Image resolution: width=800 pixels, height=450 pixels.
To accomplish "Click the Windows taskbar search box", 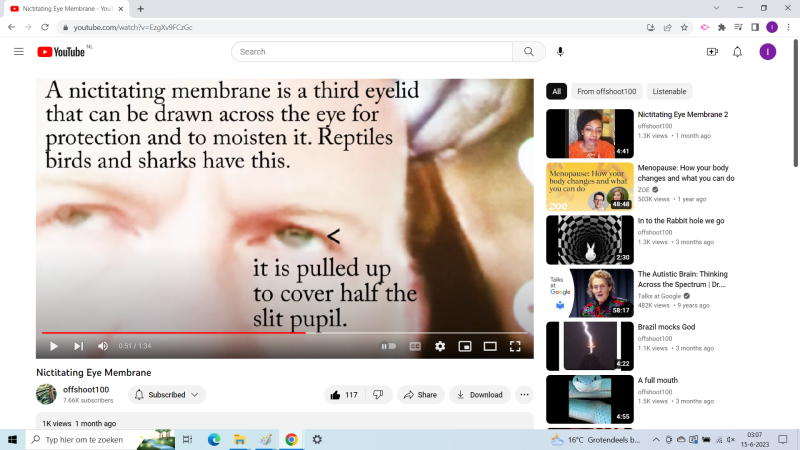I will (101, 439).
